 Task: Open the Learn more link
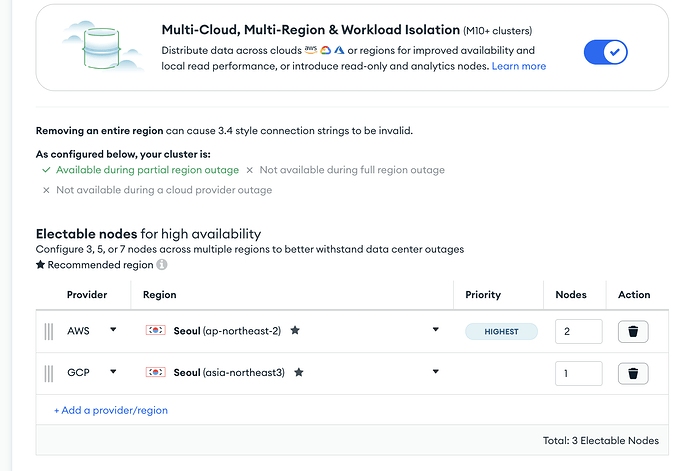point(518,66)
